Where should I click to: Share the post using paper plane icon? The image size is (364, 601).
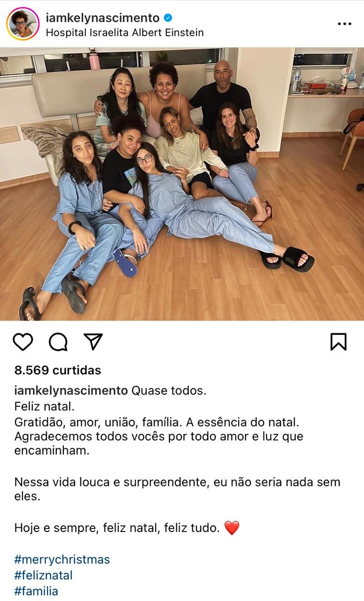[93, 341]
